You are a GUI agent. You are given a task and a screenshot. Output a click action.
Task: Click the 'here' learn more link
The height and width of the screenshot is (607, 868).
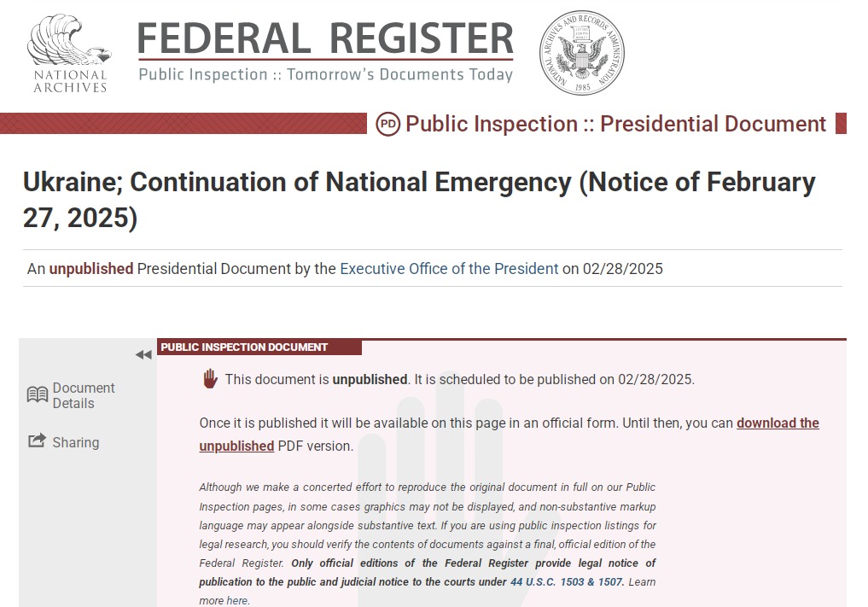[237, 601]
